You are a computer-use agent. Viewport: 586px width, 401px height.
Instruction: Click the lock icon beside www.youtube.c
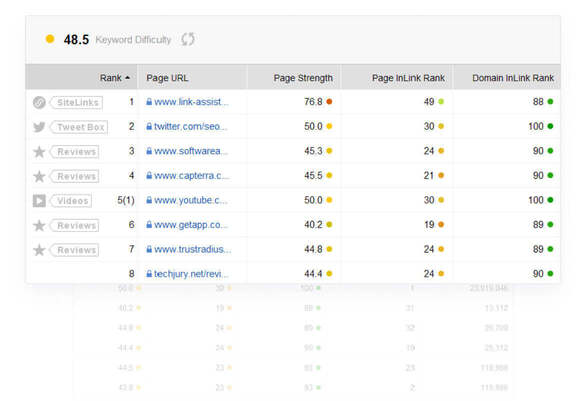[149, 200]
